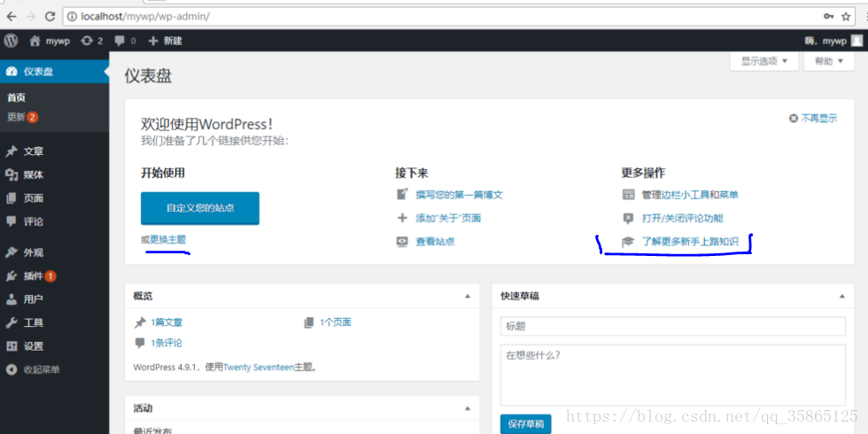Click the key password icon in address bar
This screenshot has width=868, height=434.
point(828,17)
